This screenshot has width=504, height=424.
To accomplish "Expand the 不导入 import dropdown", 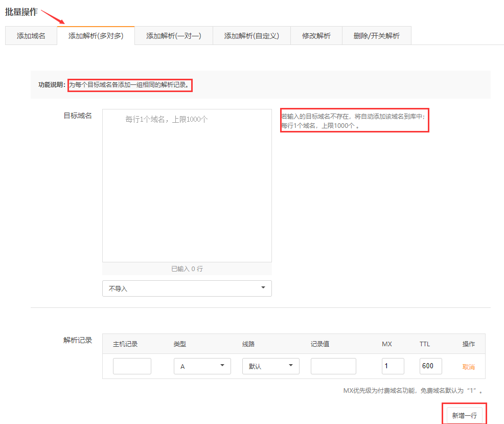I will point(187,288).
